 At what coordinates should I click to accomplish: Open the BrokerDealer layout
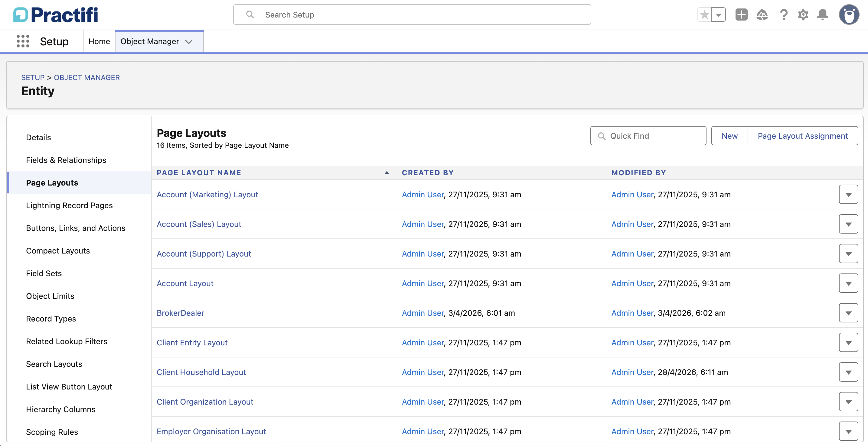(x=180, y=313)
